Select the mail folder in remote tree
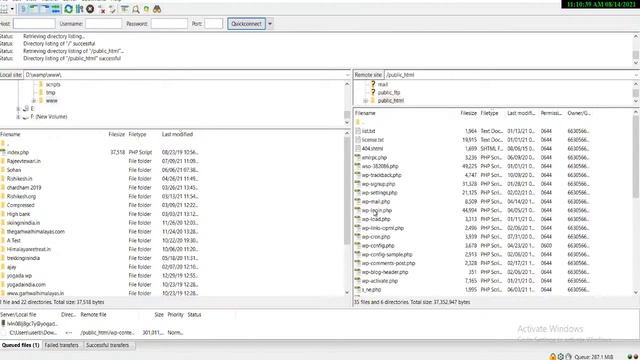The width and height of the screenshot is (640, 360). pyautogui.click(x=383, y=84)
